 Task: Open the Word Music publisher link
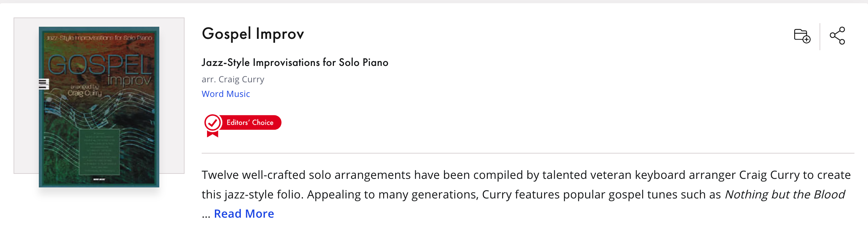(226, 94)
